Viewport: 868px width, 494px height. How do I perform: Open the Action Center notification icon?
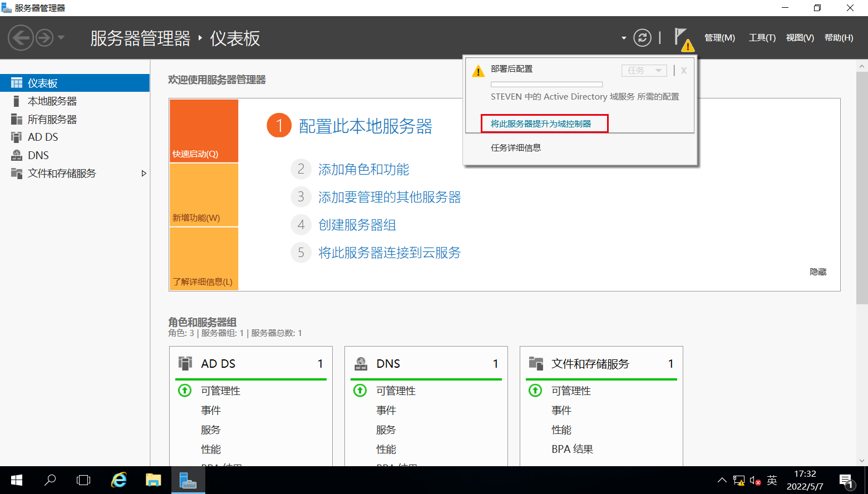(x=846, y=481)
